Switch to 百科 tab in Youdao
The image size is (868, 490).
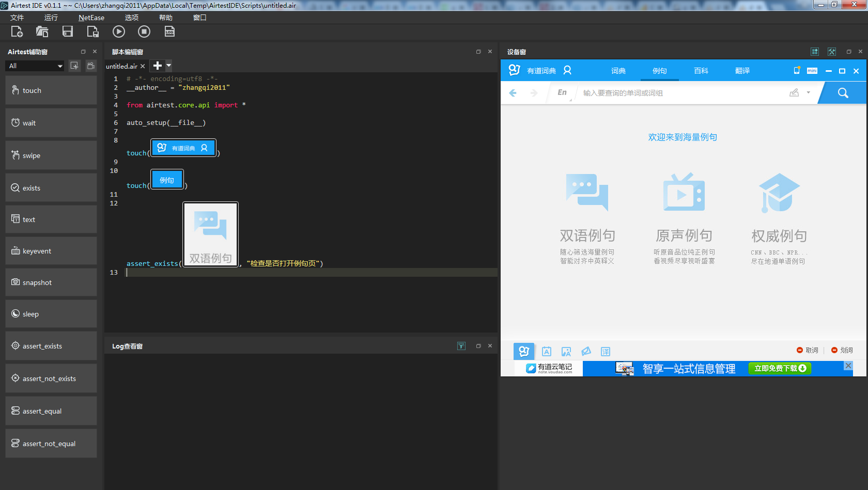point(701,71)
